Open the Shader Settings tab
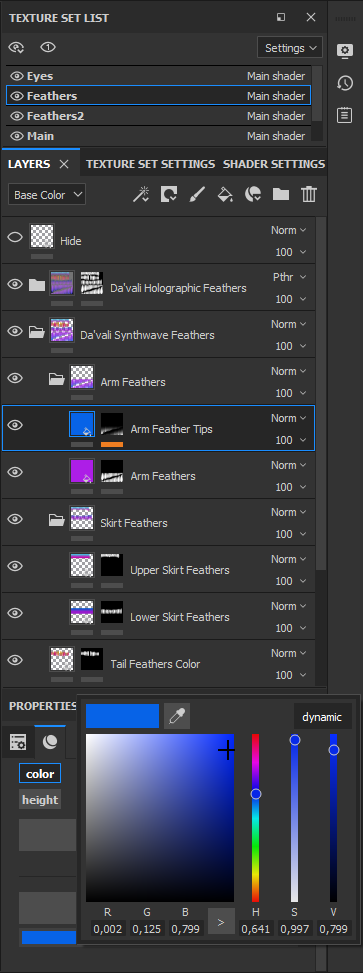 pyautogui.click(x=274, y=164)
